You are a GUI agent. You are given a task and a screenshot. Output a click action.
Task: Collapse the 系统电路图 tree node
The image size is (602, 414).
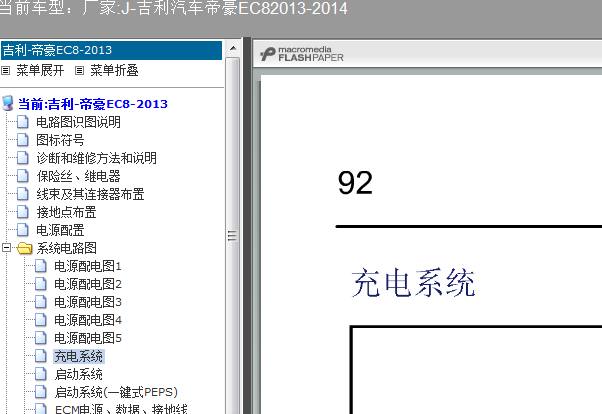tap(6, 248)
